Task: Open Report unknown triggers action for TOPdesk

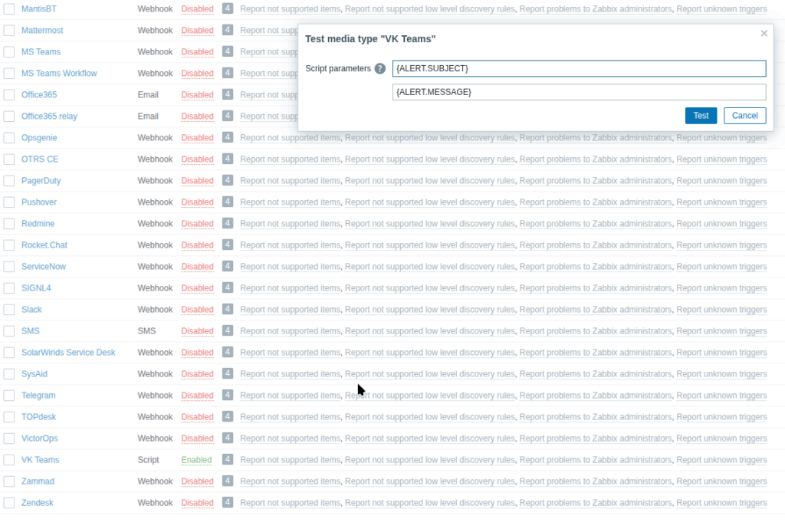Action: (721, 417)
